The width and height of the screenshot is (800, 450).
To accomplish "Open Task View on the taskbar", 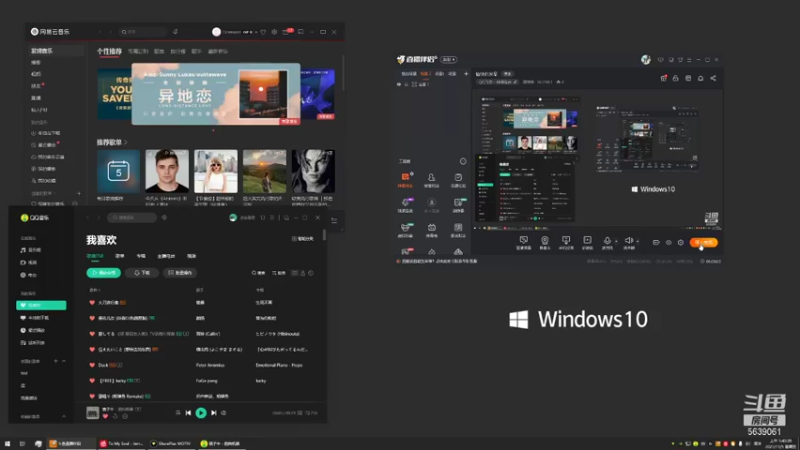I will [x=22, y=443].
